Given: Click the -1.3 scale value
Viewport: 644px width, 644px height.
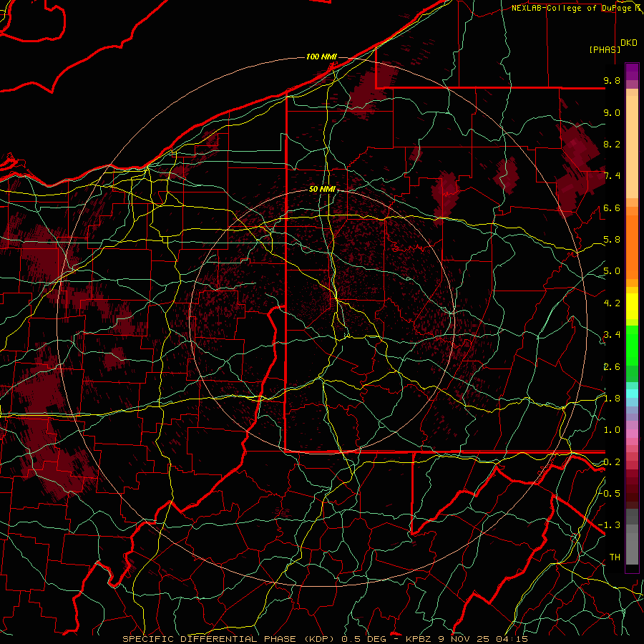Looking at the screenshot, I should (610, 525).
